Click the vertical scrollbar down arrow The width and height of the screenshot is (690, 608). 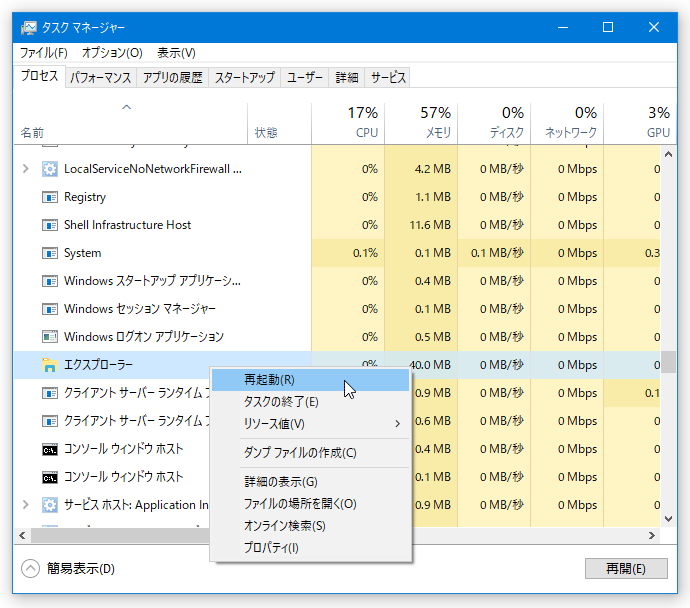tap(668, 519)
